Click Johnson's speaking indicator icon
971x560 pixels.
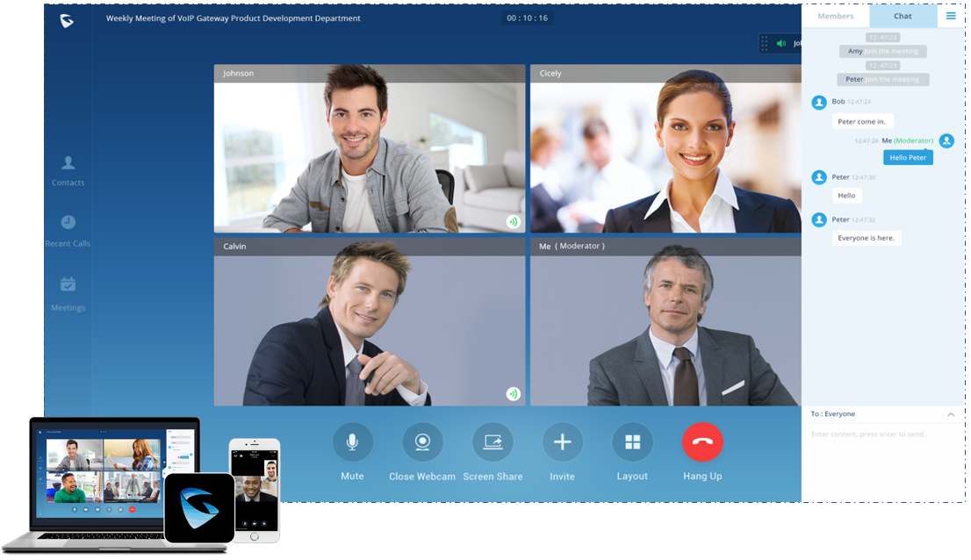point(513,222)
